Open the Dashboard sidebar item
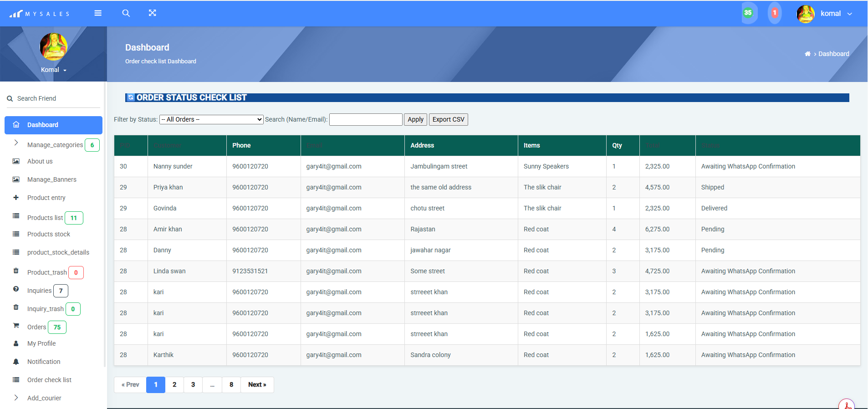The height and width of the screenshot is (409, 868). point(53,125)
